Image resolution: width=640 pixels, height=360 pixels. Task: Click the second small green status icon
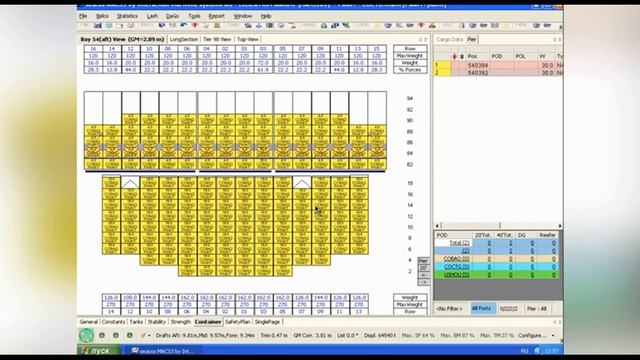click(x=116, y=336)
